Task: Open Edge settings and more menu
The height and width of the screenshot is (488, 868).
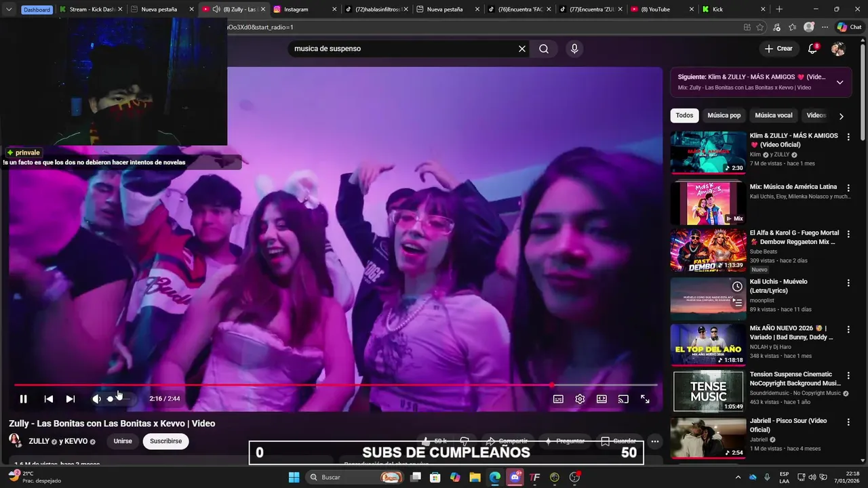Action: (x=825, y=27)
